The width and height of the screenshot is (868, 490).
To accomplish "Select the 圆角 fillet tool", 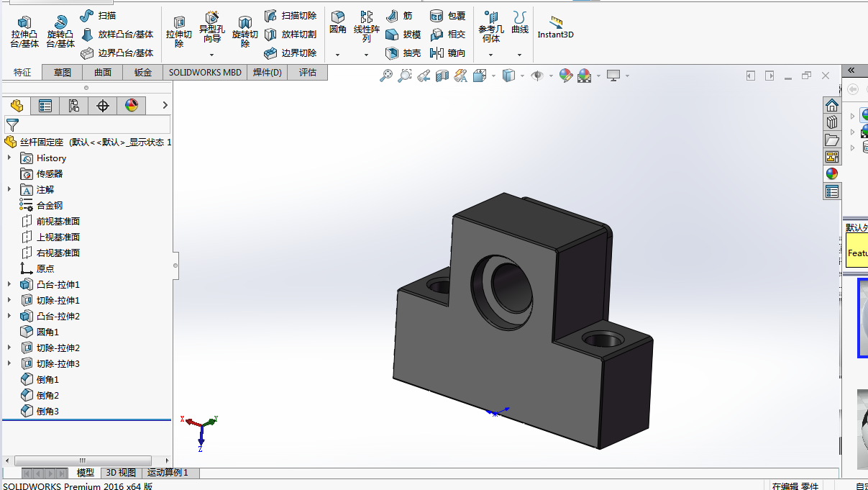I will [x=338, y=23].
